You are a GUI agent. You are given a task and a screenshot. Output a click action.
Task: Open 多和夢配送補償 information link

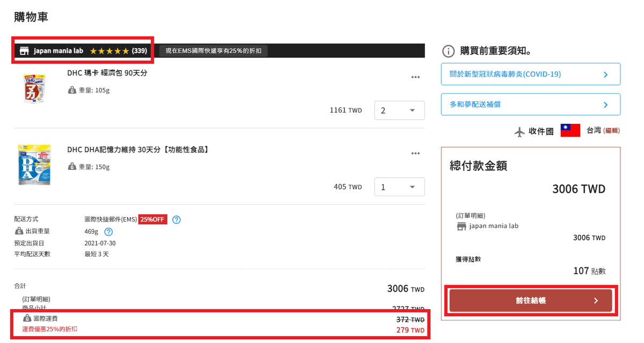[x=530, y=105]
